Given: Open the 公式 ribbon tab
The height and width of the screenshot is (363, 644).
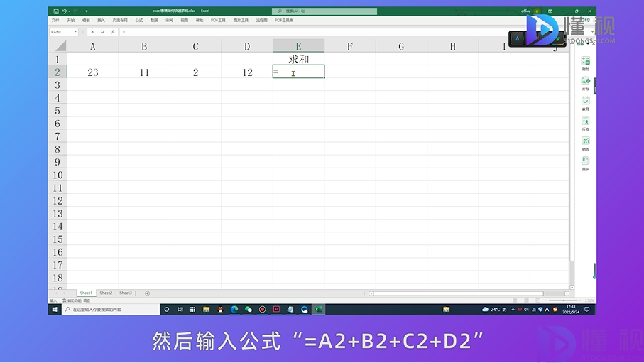Looking at the screenshot, I should point(139,20).
